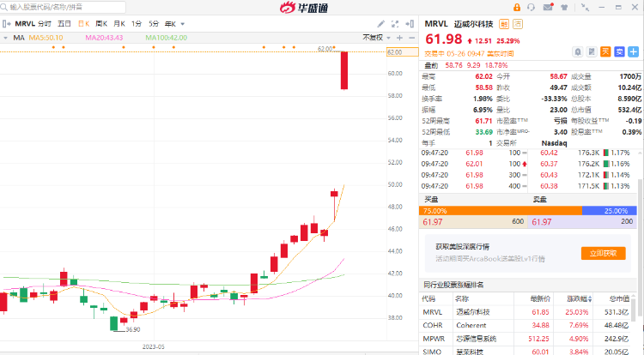This screenshot has height=355, width=644.
Task: Sort by 涨跌幅 column header
Action: [579, 299]
